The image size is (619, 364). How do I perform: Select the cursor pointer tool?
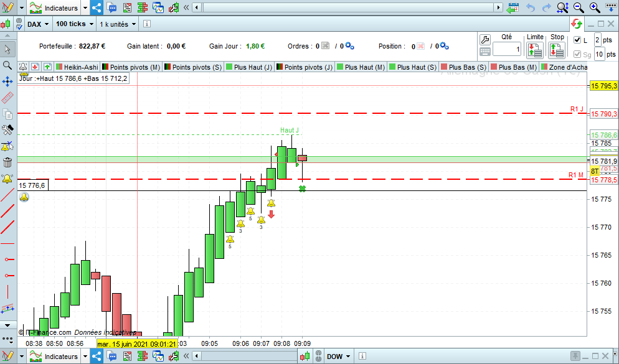point(7,49)
